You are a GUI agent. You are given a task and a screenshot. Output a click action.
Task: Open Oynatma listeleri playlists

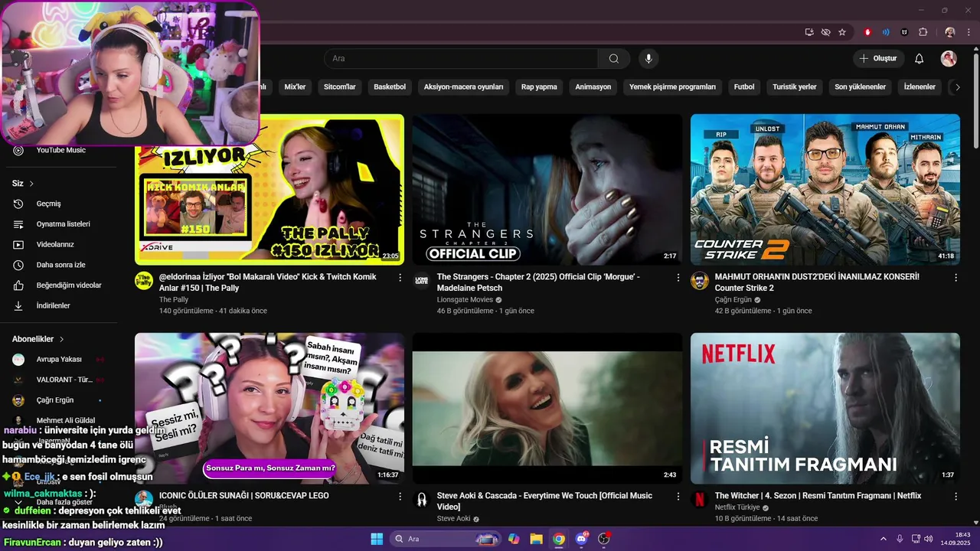(x=63, y=224)
